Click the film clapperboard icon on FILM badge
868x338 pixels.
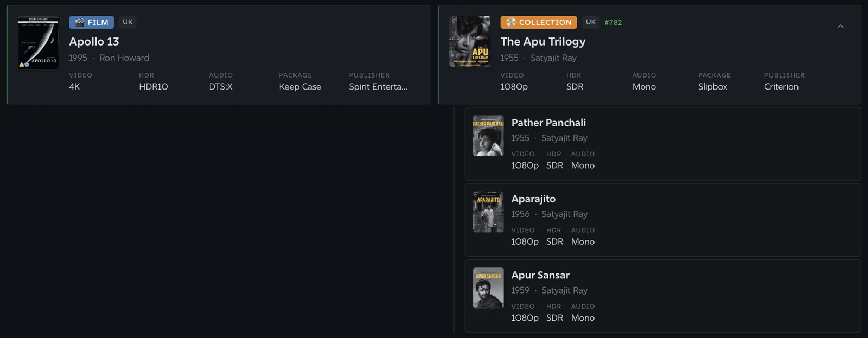pos(79,22)
